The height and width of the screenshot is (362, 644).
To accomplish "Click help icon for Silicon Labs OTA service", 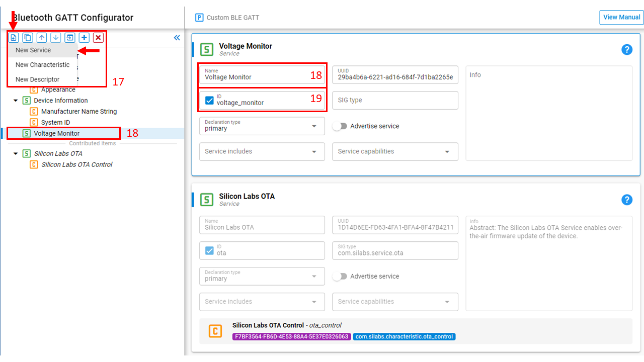I will click(x=627, y=200).
